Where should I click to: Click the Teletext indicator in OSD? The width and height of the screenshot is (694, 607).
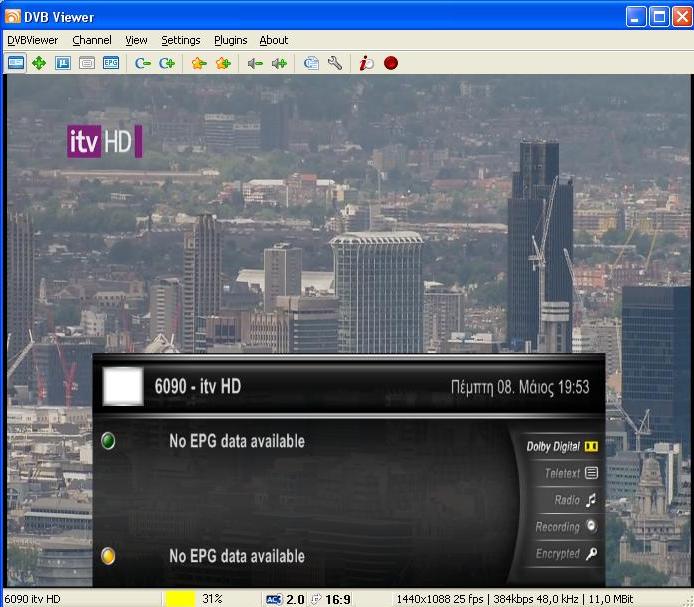(x=571, y=473)
